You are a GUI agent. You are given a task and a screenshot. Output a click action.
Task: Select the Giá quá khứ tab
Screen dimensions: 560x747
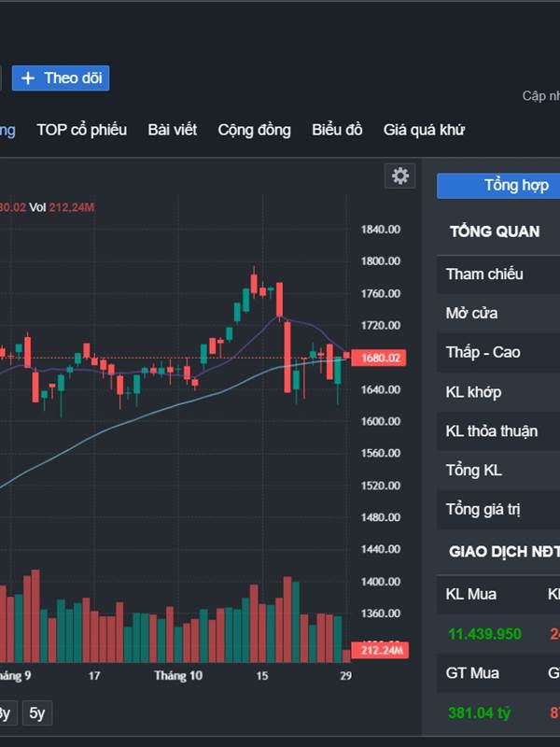pyautogui.click(x=424, y=130)
